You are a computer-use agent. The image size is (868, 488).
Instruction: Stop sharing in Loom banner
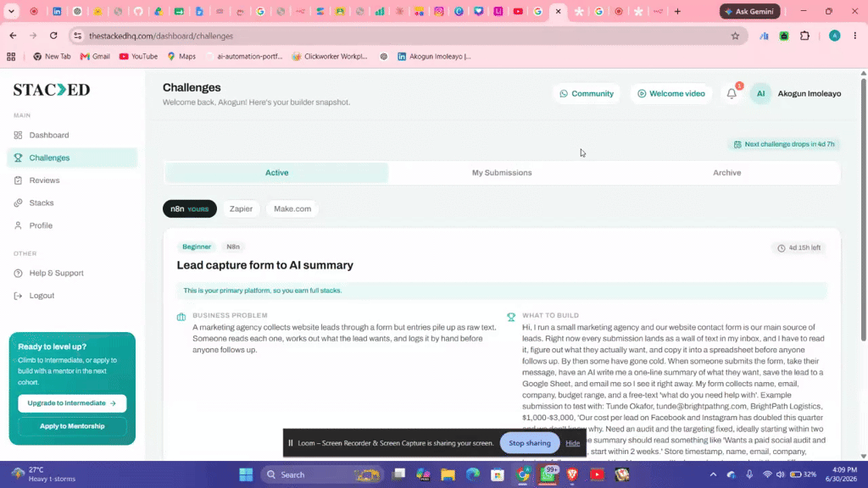point(529,443)
